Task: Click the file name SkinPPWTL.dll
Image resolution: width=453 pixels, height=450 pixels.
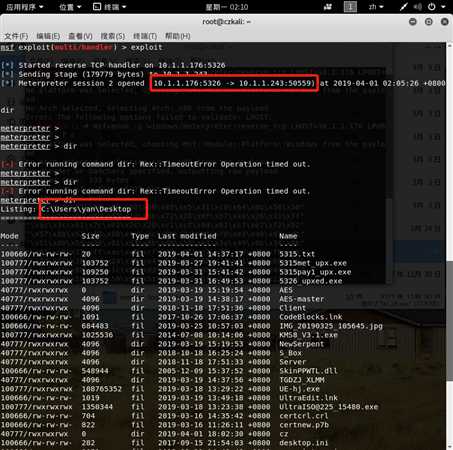Action: (308, 371)
